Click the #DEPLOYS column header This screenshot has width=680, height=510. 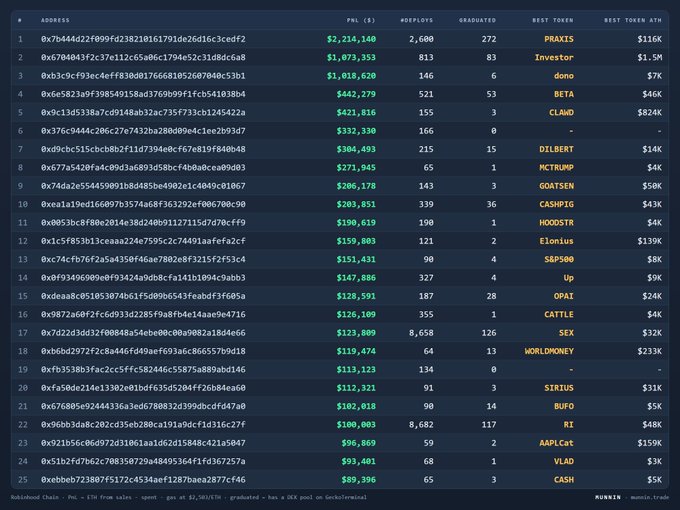click(x=416, y=20)
